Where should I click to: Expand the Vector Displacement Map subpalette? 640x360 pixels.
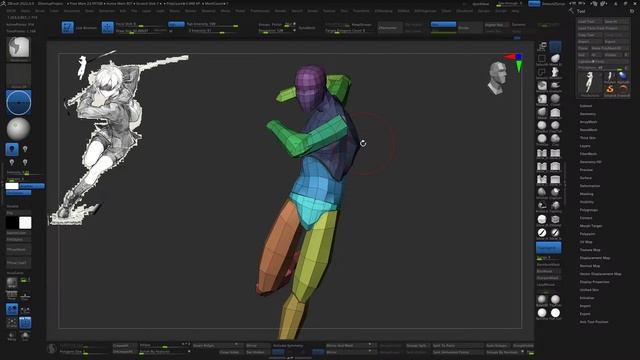[x=600, y=274]
